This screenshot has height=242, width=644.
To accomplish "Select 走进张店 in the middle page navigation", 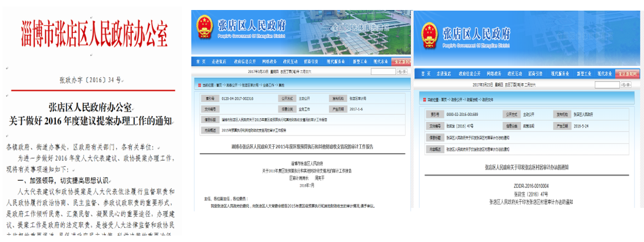I will [219, 61].
